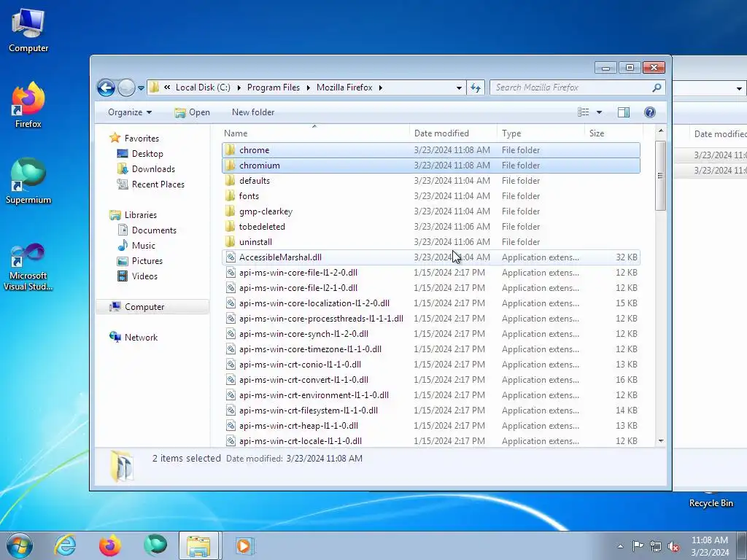Click the AccessibleMarshal.dll file icon
The height and width of the screenshot is (560, 747).
[231, 257]
